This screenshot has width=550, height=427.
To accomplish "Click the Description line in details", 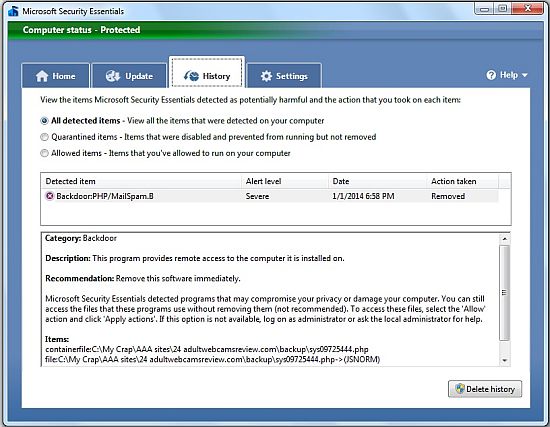I will click(x=195, y=258).
